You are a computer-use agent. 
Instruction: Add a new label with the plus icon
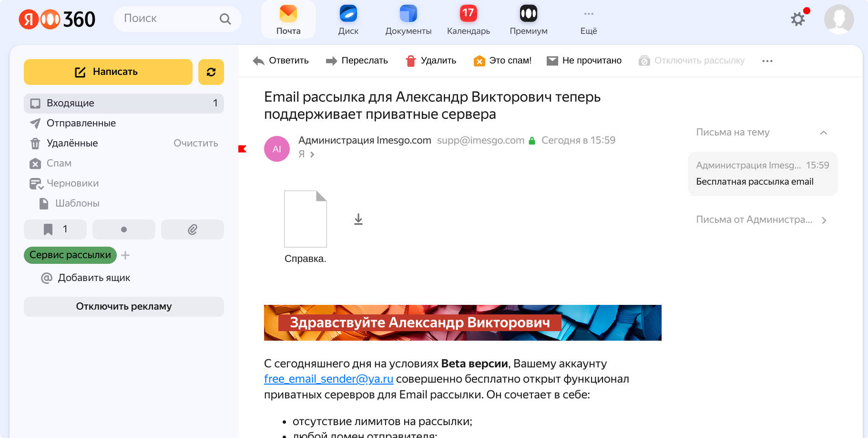pyautogui.click(x=125, y=255)
